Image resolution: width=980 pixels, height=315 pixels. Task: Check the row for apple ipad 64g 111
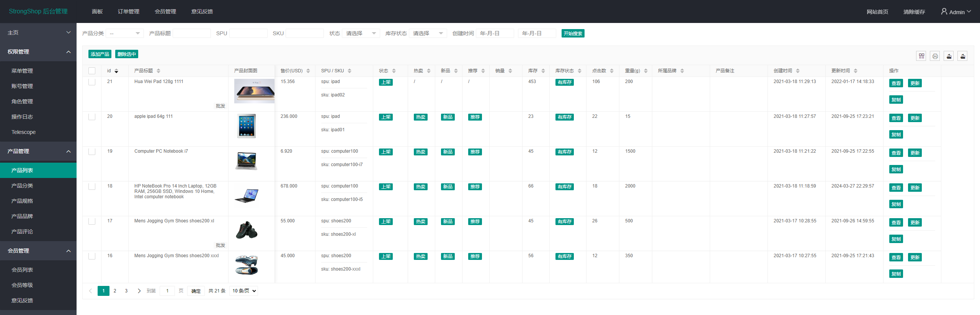pos(92,117)
